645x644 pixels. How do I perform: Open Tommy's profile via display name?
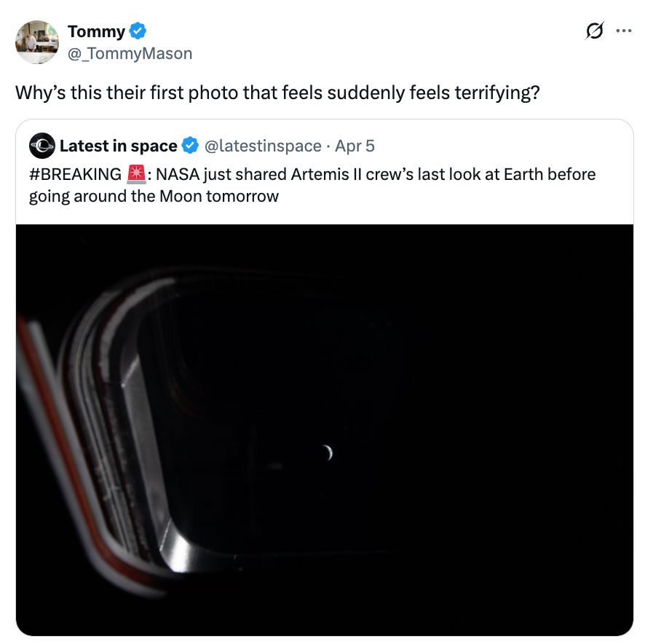coord(96,31)
